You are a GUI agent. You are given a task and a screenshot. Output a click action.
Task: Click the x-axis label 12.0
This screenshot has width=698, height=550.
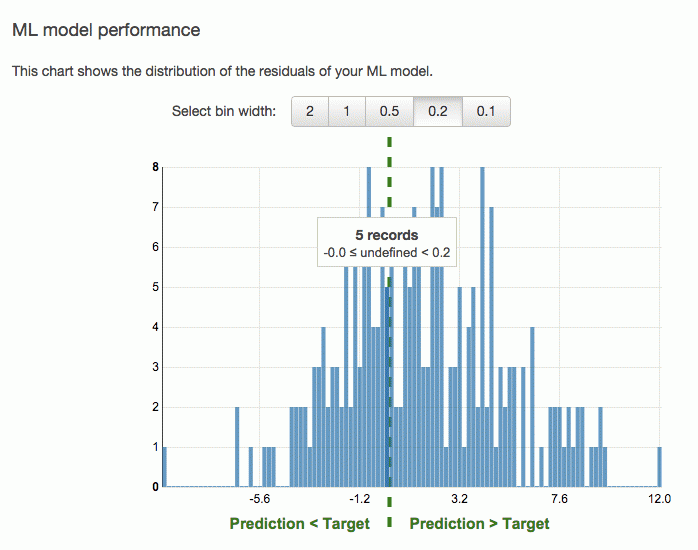(x=659, y=499)
